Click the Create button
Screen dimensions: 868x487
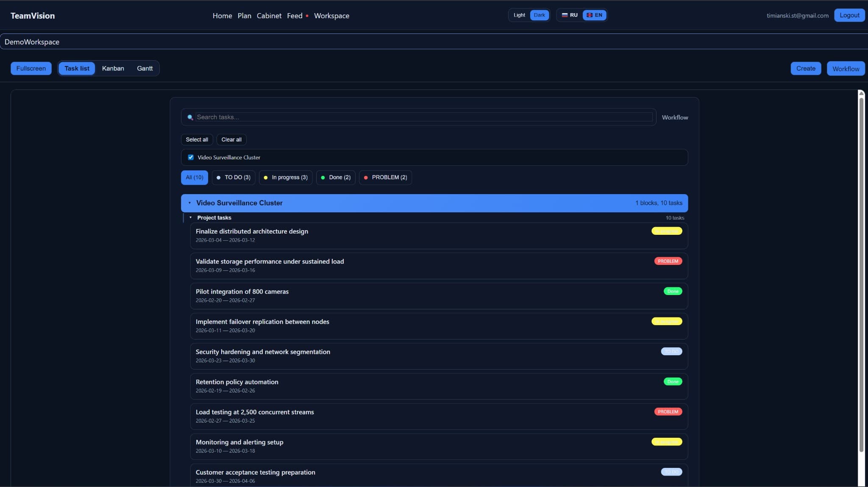805,68
